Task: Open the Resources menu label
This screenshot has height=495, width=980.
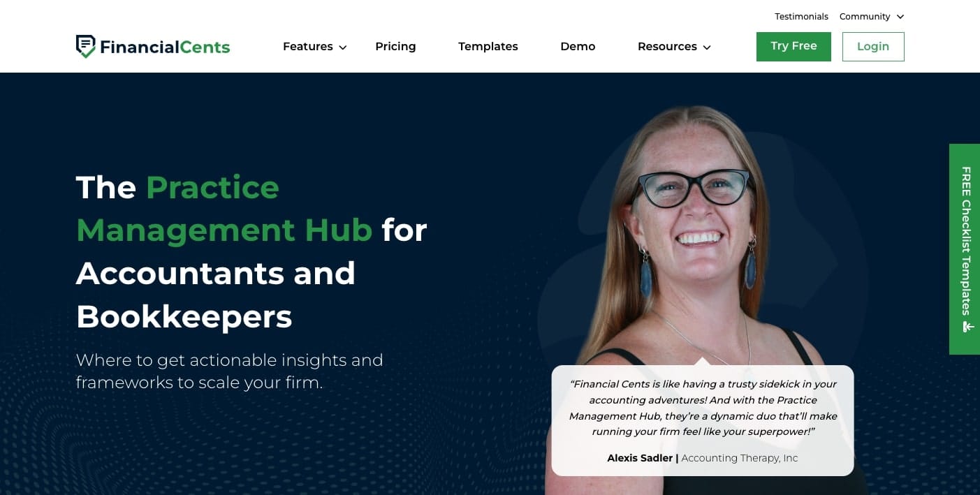Action: click(667, 47)
